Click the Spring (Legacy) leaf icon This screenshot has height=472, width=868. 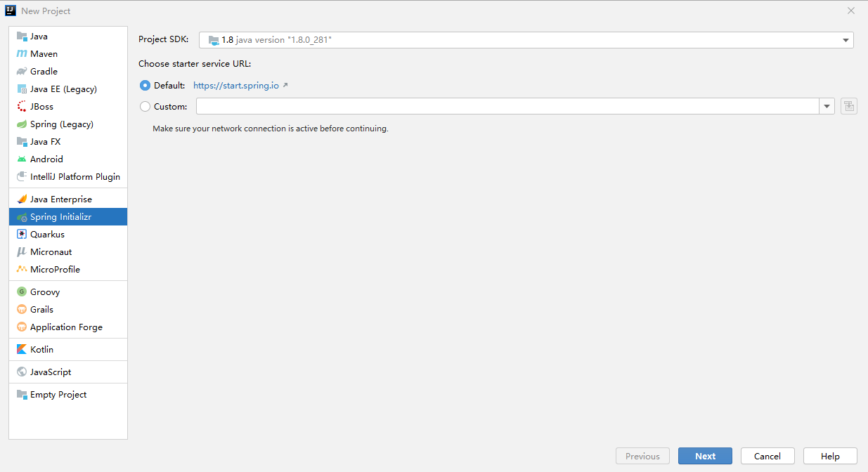click(x=22, y=124)
